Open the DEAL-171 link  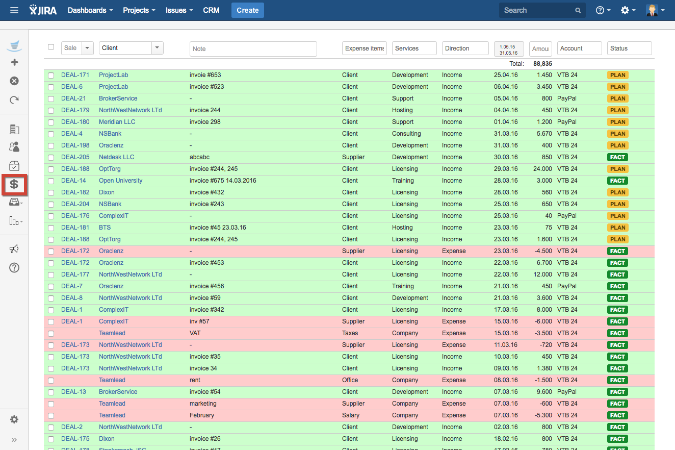coord(73,75)
